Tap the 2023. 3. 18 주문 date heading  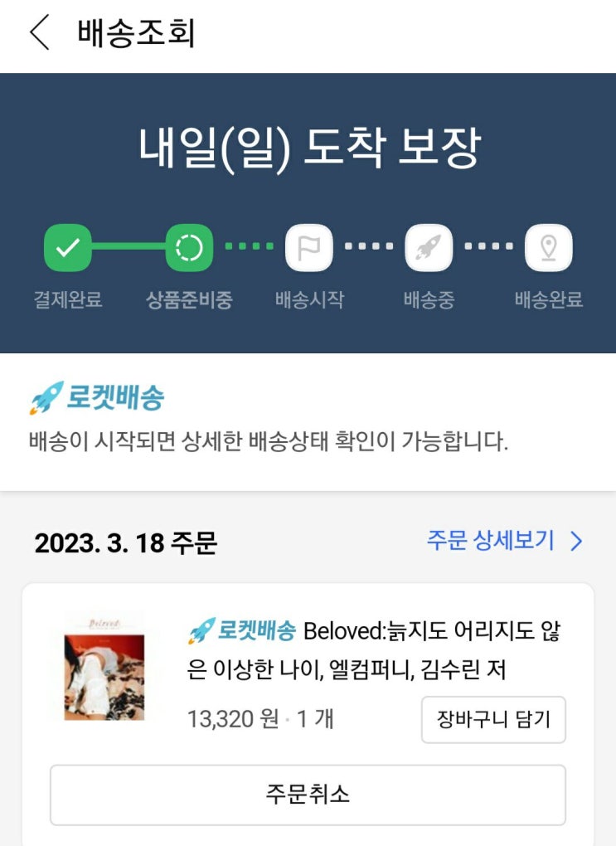[x=126, y=542]
